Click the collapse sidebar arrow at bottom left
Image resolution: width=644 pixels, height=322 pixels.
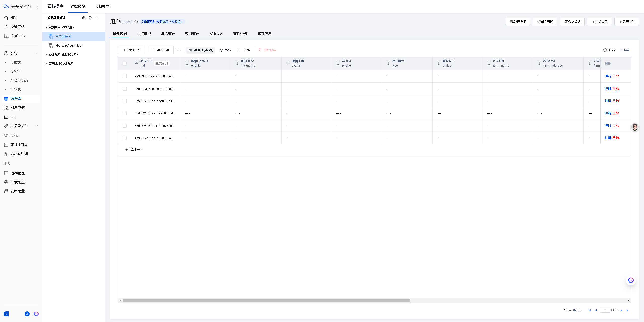[x=6, y=314]
